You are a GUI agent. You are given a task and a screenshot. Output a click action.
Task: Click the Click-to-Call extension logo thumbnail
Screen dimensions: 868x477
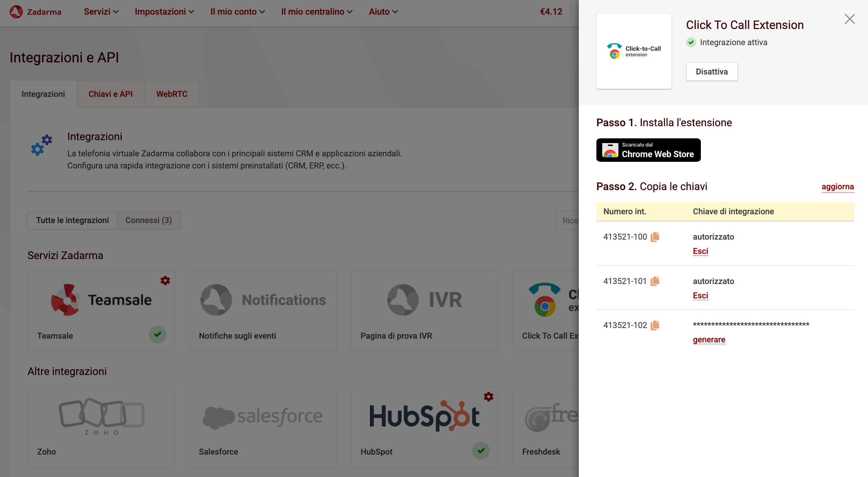pos(634,51)
